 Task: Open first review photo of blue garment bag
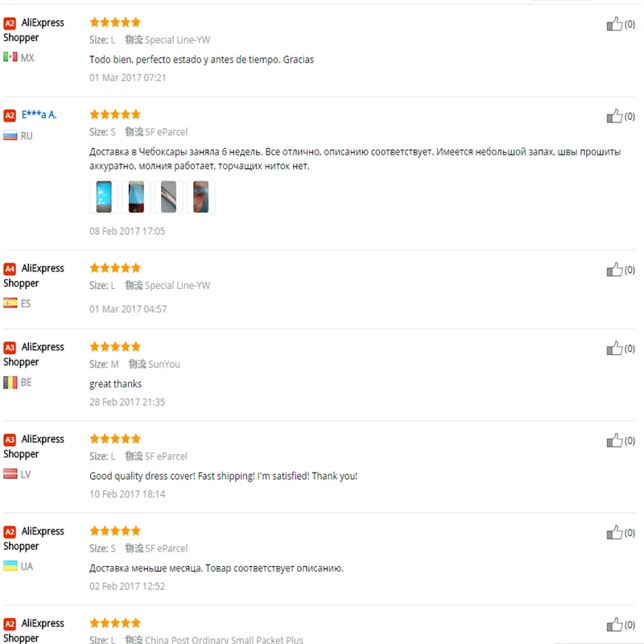pyautogui.click(x=104, y=196)
